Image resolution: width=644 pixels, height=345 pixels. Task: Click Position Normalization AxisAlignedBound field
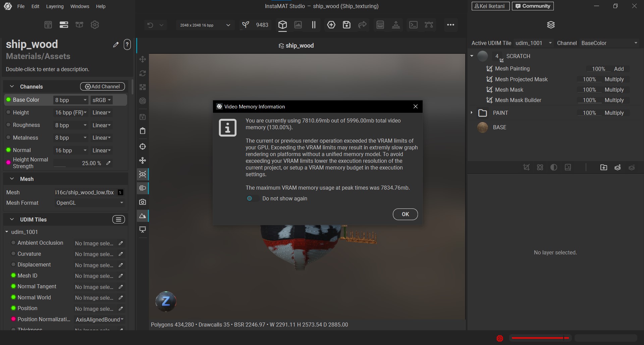(x=100, y=319)
